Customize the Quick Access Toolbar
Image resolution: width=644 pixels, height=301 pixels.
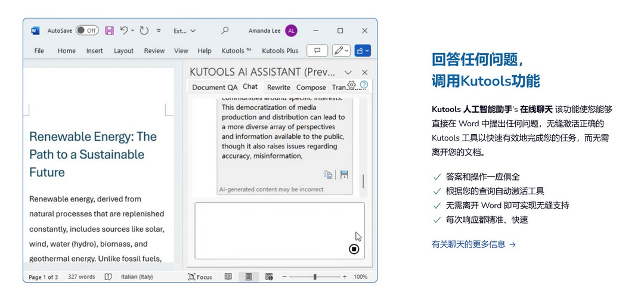159,31
